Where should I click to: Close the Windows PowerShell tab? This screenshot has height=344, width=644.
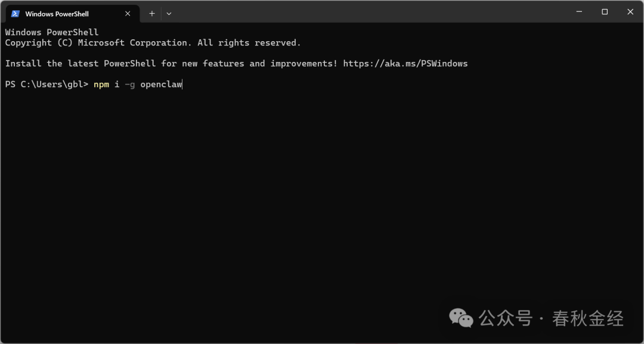[x=128, y=13]
